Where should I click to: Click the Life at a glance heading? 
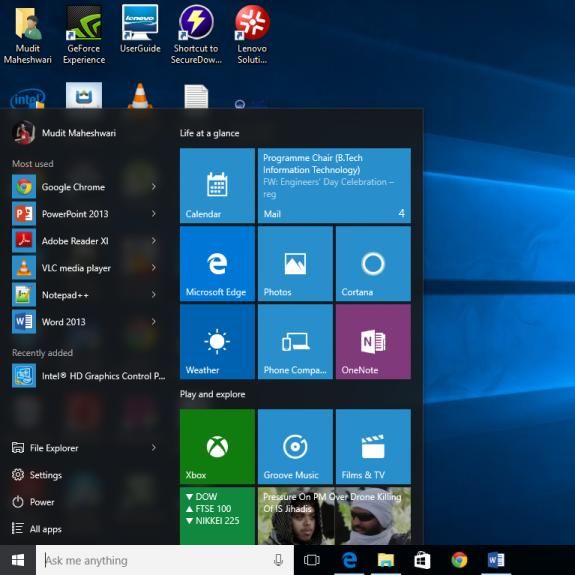point(209,133)
